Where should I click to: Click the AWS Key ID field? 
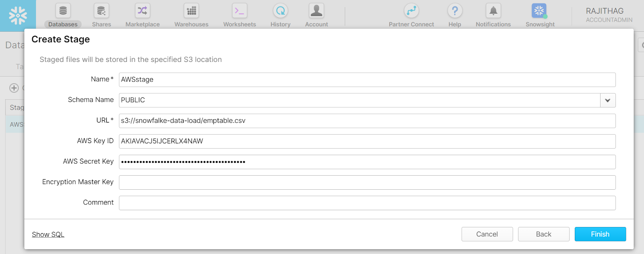click(x=367, y=141)
